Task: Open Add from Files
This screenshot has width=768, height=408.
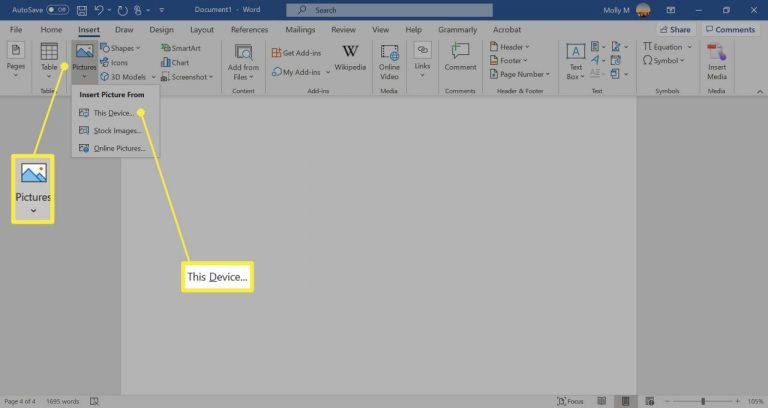Action: tap(243, 62)
